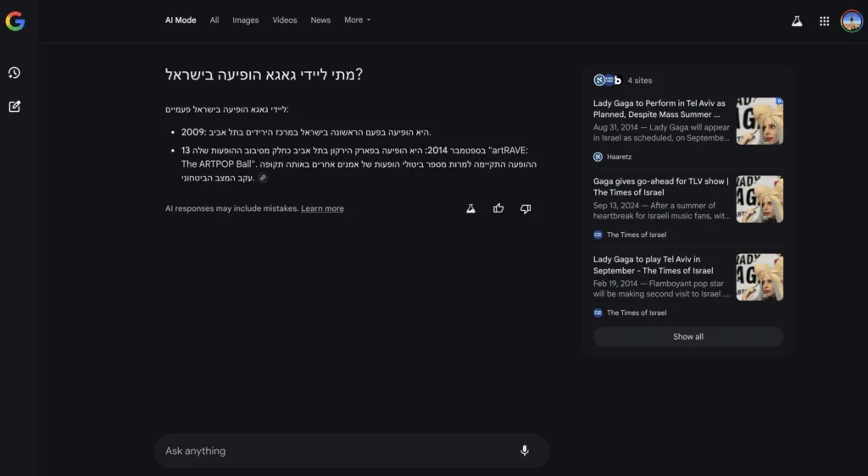
Task: Open AI Mode history icon in sidebar
Action: [x=14, y=73]
